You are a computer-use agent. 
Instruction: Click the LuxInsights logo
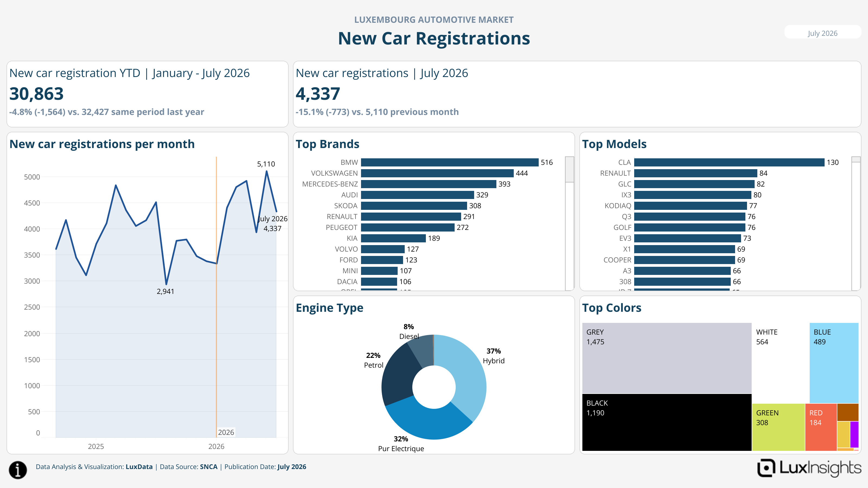pyautogui.click(x=809, y=468)
